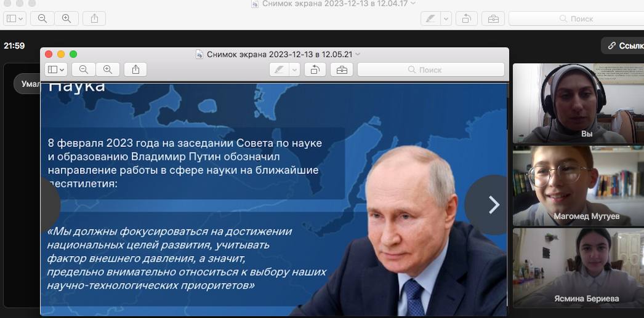Zoom in on the front window's image
This screenshot has height=318, width=644.
108,70
